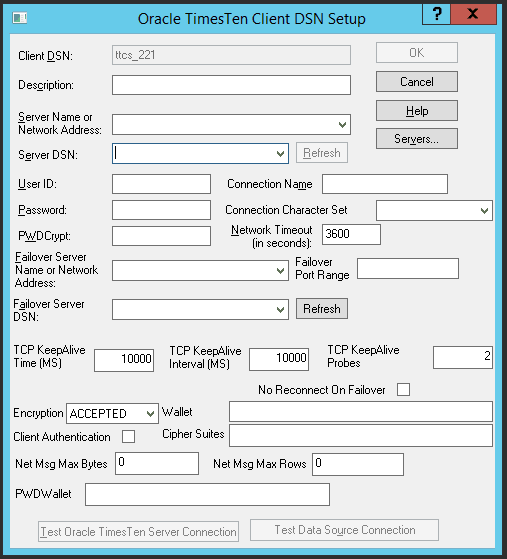
Task: Open Connection Character Set dropdown
Action: (x=484, y=211)
